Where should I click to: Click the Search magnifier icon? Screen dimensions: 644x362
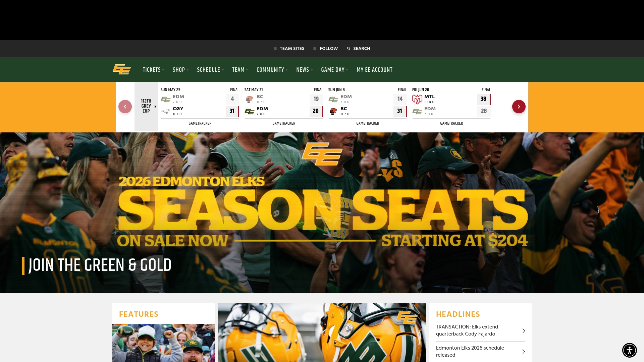click(348, 49)
